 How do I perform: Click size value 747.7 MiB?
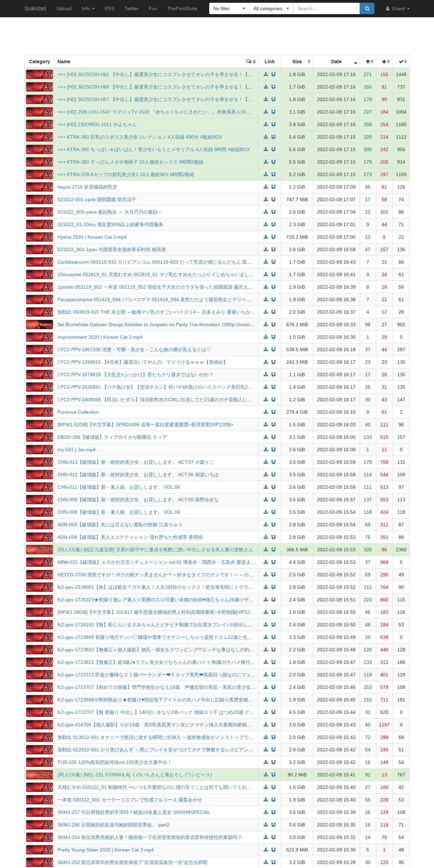coord(297,199)
